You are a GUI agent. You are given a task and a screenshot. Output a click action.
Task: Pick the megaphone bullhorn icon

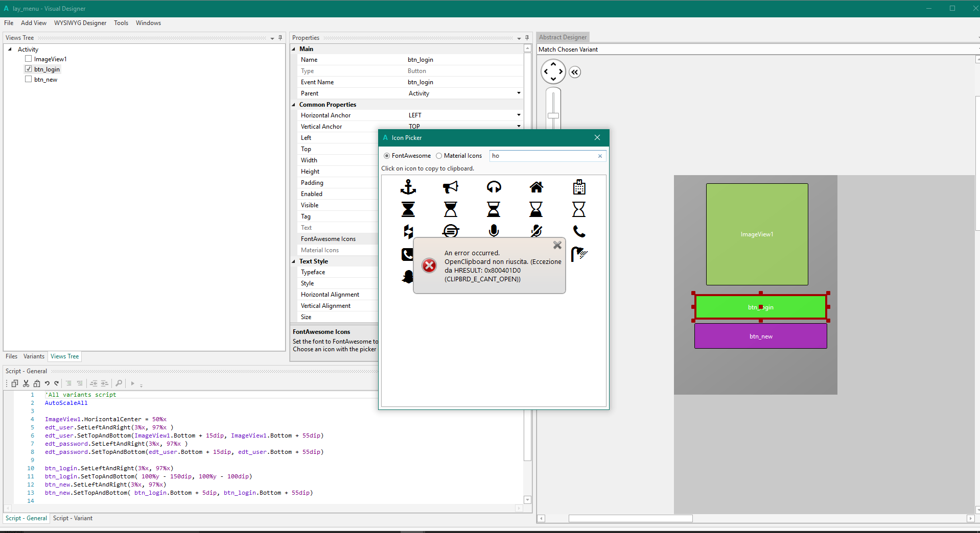450,187
